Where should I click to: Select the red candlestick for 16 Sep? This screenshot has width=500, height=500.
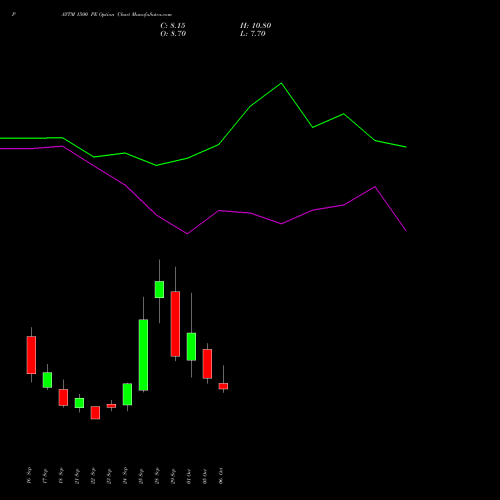31,355
